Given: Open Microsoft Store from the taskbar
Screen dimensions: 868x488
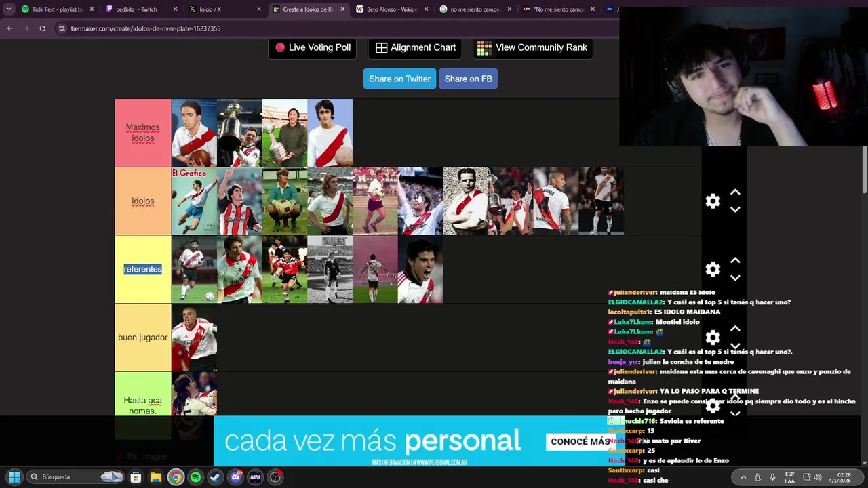Looking at the screenshot, I should click(136, 476).
